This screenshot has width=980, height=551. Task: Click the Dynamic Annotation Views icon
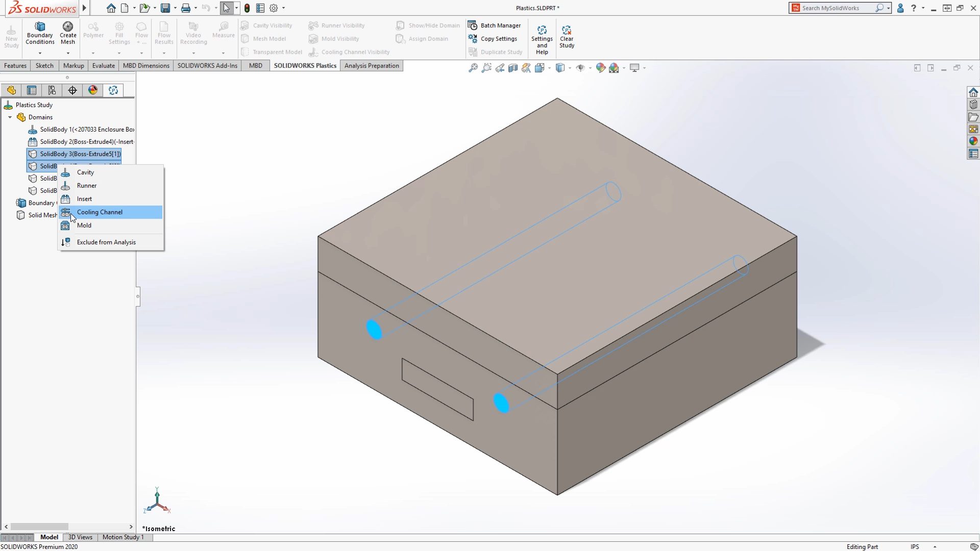[x=526, y=68]
